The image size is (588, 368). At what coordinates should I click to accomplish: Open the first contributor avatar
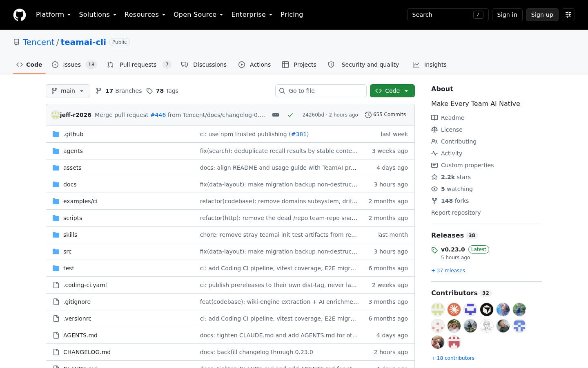[438, 310]
